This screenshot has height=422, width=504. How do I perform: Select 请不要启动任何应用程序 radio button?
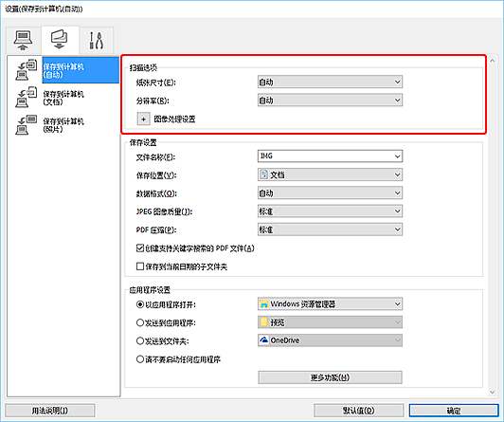140,359
